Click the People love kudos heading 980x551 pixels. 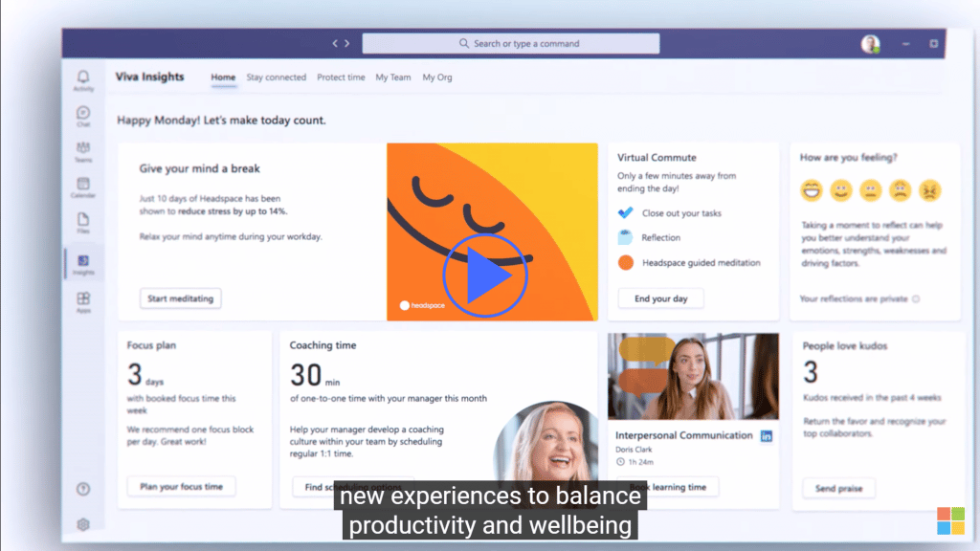click(844, 345)
